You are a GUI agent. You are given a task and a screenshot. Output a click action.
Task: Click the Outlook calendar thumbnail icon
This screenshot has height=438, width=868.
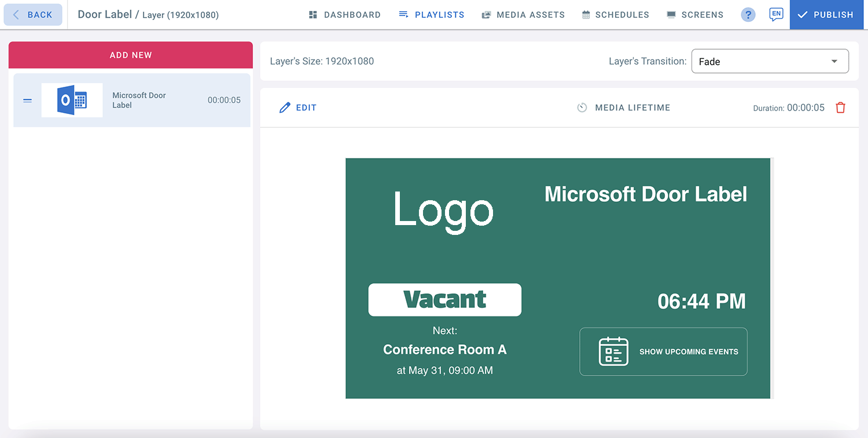tap(72, 101)
